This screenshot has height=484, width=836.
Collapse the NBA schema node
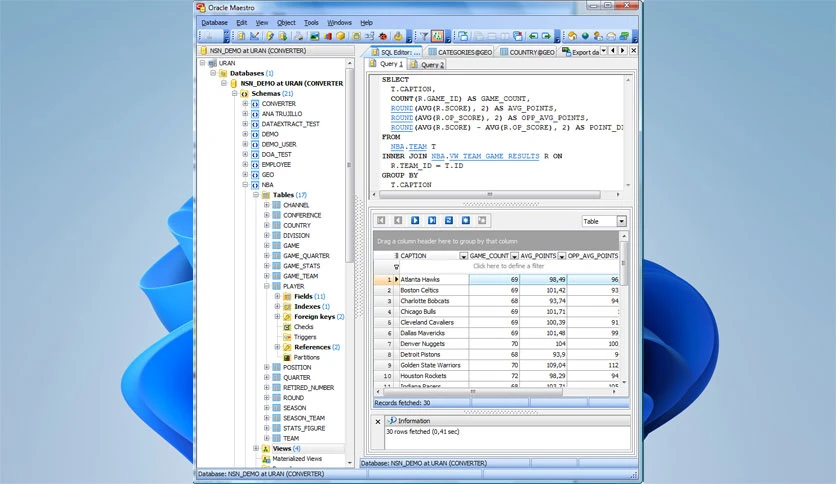pos(245,184)
